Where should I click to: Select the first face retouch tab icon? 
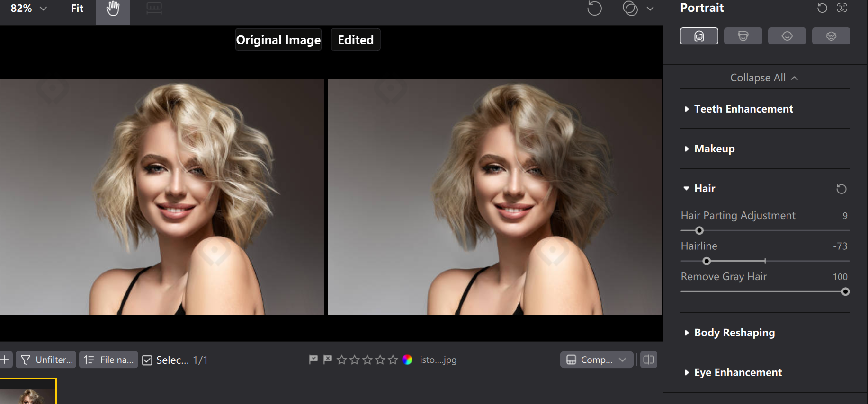tap(699, 36)
